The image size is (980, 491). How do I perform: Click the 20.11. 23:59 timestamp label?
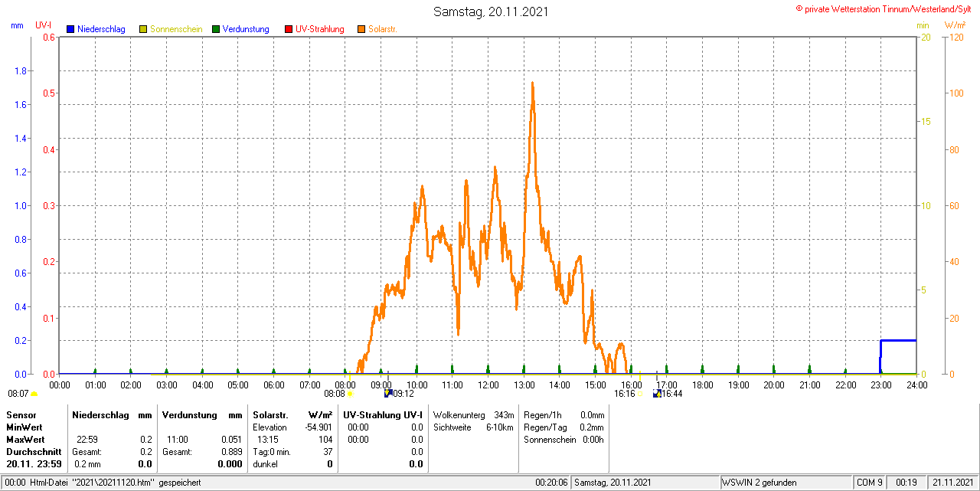pyautogui.click(x=34, y=464)
